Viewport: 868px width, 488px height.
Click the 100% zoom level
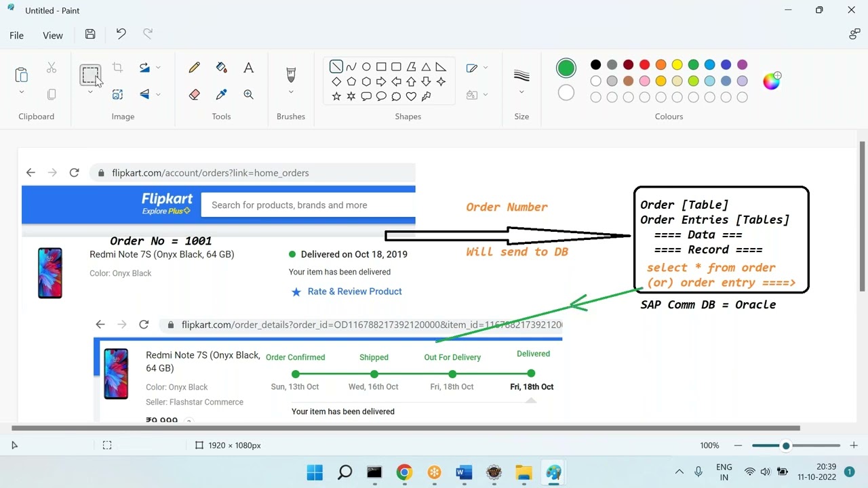(709, 445)
